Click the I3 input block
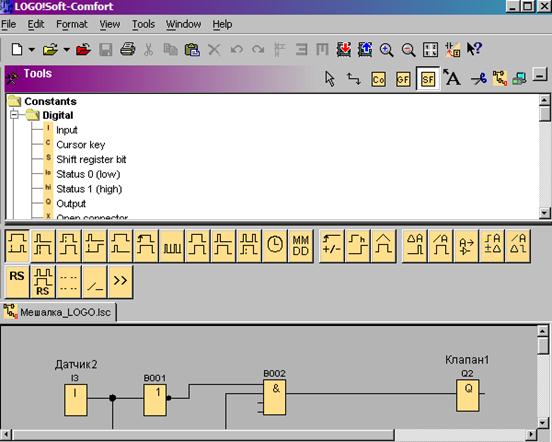The image size is (552, 442). point(76,400)
